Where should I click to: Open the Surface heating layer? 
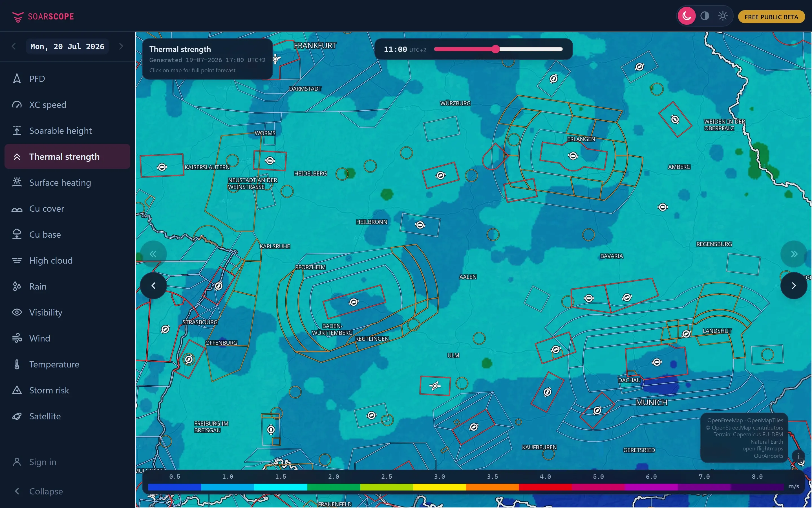[67, 182]
